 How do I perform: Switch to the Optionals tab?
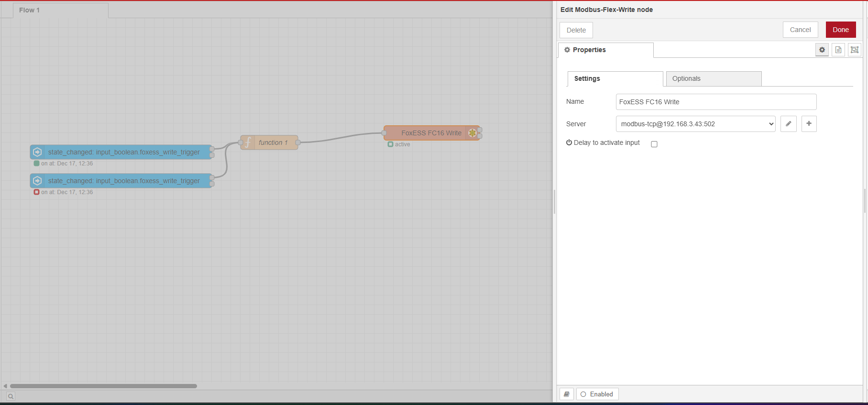point(713,79)
